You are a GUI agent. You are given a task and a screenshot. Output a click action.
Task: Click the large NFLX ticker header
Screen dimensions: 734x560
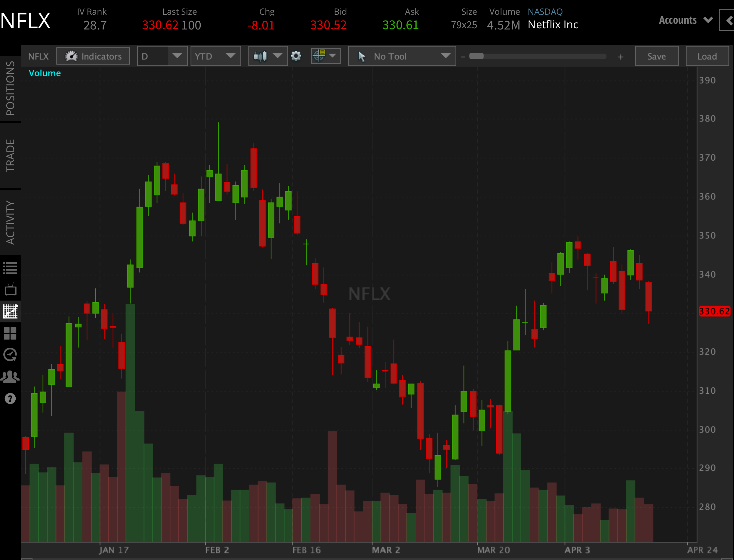click(25, 21)
